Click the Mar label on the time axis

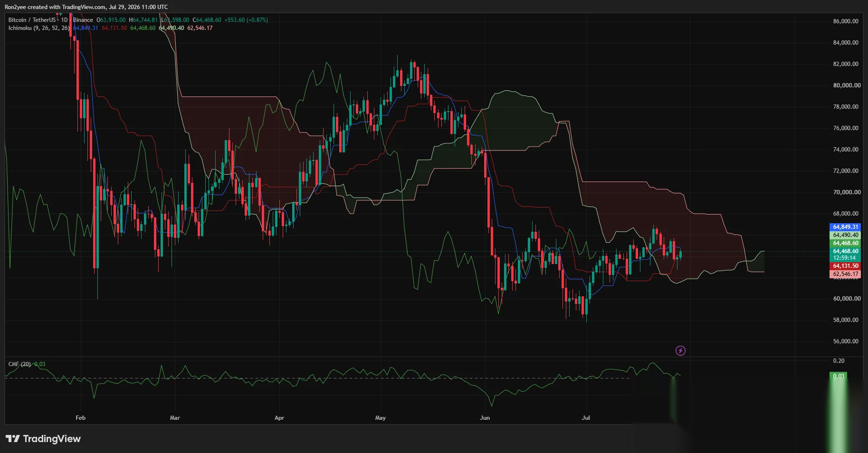175,418
